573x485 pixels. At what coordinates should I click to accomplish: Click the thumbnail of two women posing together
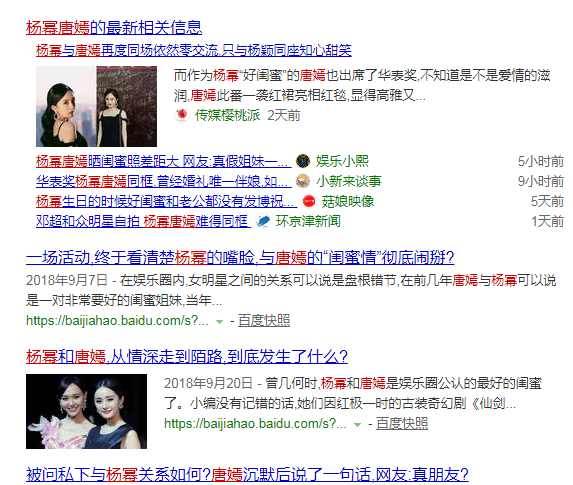pyautogui.click(x=86, y=411)
